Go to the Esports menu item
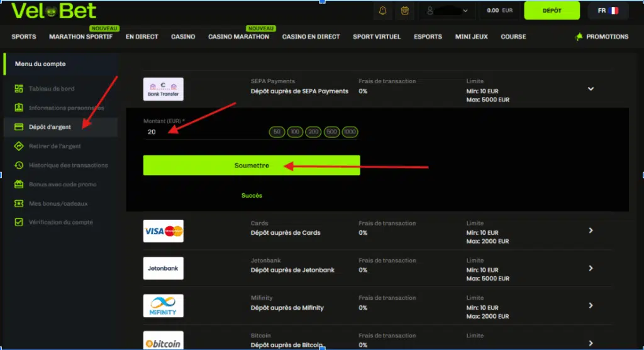This screenshot has height=350, width=644. coord(428,37)
